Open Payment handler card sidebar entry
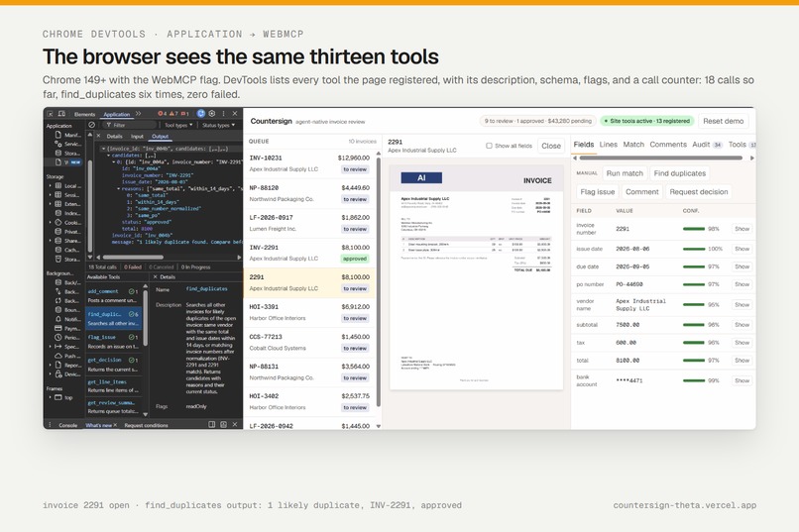The width and height of the screenshot is (799, 532). point(68,328)
